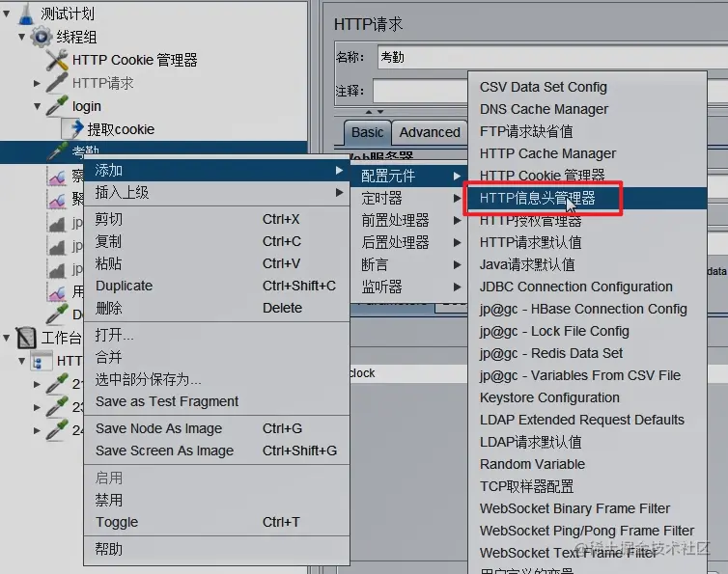Select Java请求默认值 config element
Screen dimensions: 728x574
tap(587, 264)
